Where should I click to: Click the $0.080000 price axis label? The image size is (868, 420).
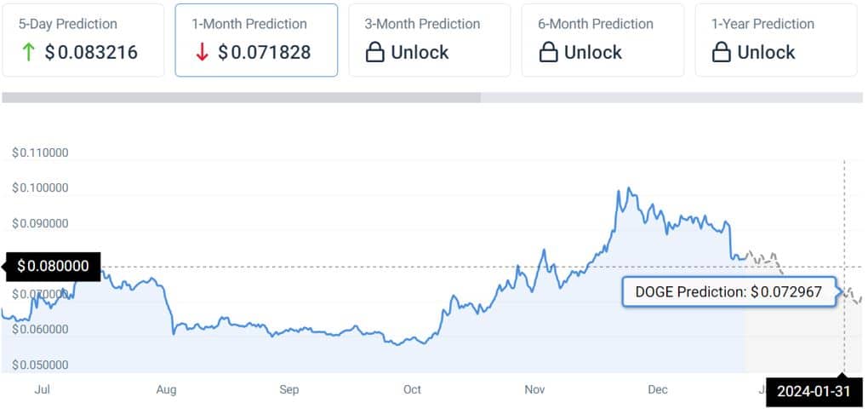click(53, 267)
